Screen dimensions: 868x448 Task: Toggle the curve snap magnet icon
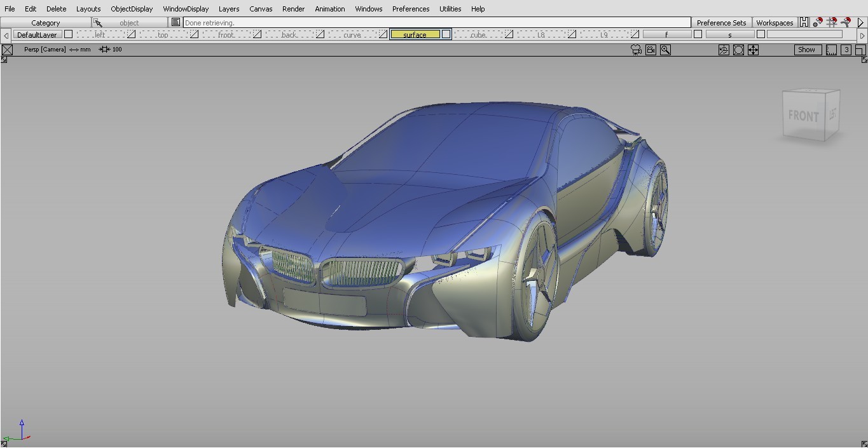tap(846, 22)
